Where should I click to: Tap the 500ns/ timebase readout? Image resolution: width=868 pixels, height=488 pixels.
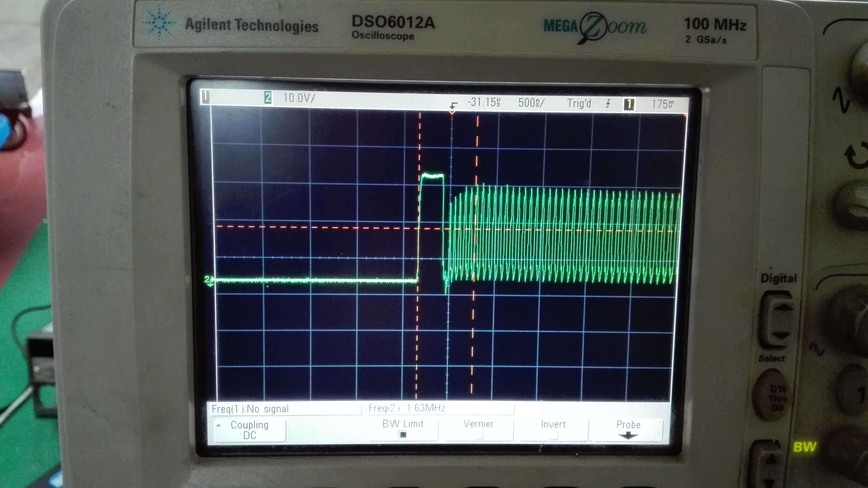click(x=531, y=103)
